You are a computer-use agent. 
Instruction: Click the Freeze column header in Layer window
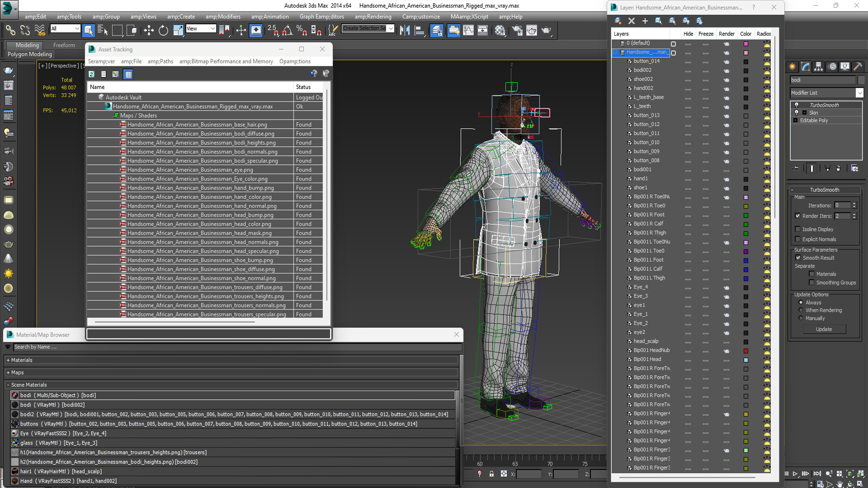click(x=706, y=34)
